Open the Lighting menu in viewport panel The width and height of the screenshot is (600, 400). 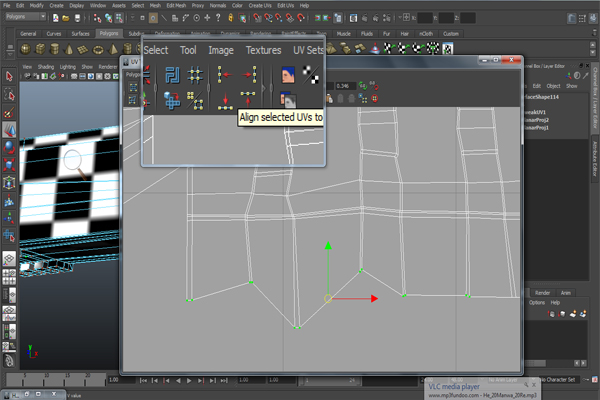67,67
